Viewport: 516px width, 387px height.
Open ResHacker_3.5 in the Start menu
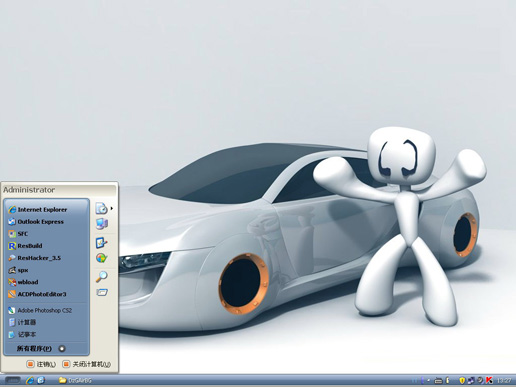(47, 258)
